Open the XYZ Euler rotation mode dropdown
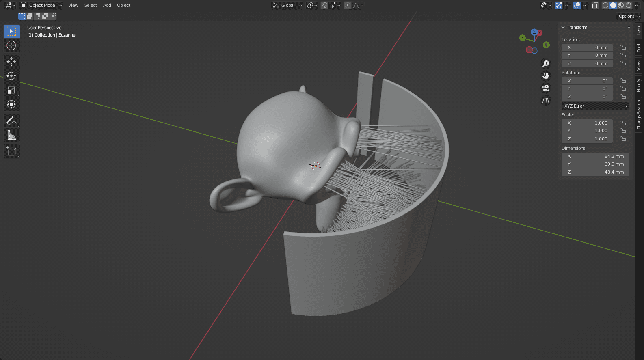This screenshot has height=360, width=644. click(x=595, y=106)
